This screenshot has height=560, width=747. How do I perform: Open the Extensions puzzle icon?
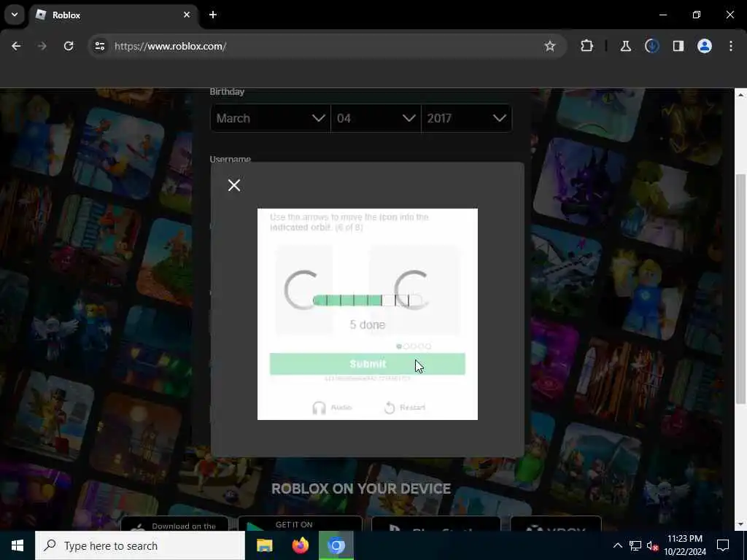click(587, 46)
